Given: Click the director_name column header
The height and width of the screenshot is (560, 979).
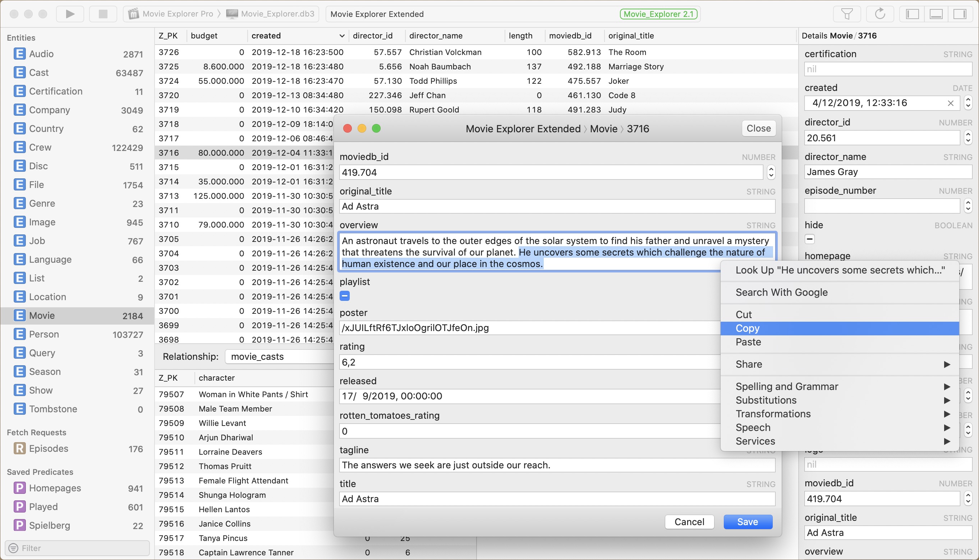Looking at the screenshot, I should point(455,36).
